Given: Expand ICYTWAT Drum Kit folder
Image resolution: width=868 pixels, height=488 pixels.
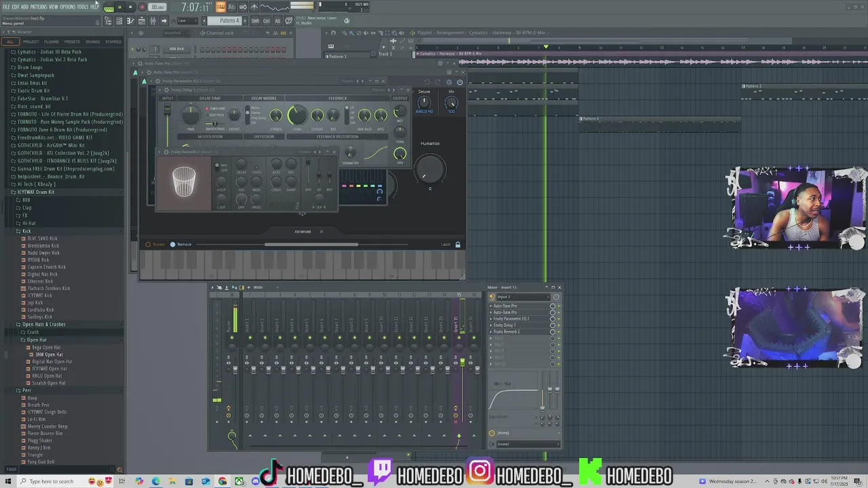Looking at the screenshot, I should click(35, 192).
